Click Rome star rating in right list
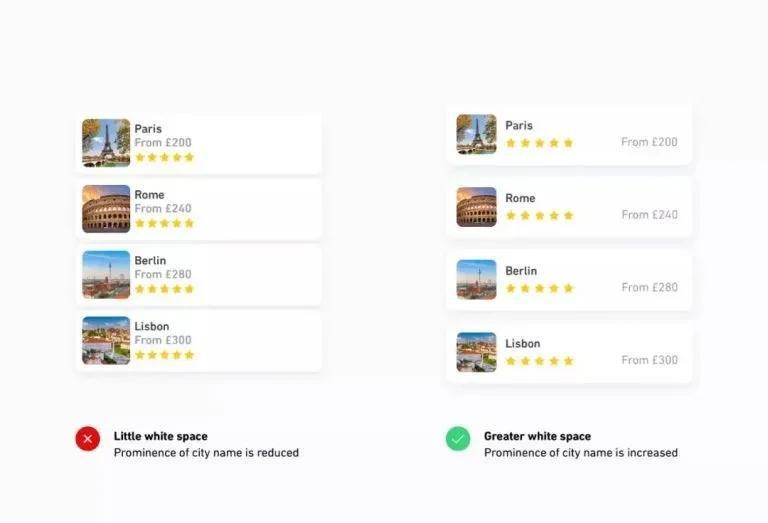The image size is (768, 523). coord(540,215)
